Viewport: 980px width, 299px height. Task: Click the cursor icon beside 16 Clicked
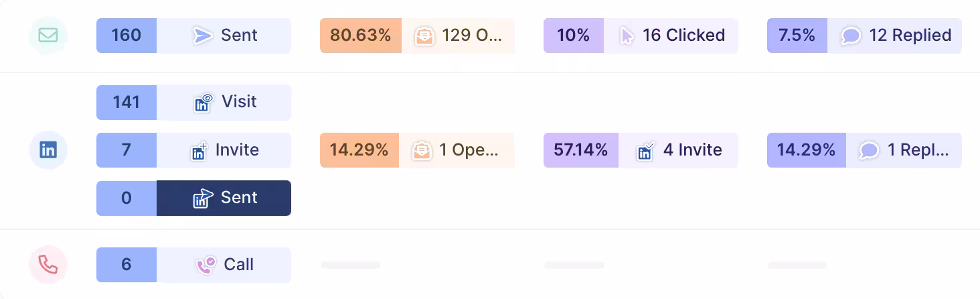[627, 36]
